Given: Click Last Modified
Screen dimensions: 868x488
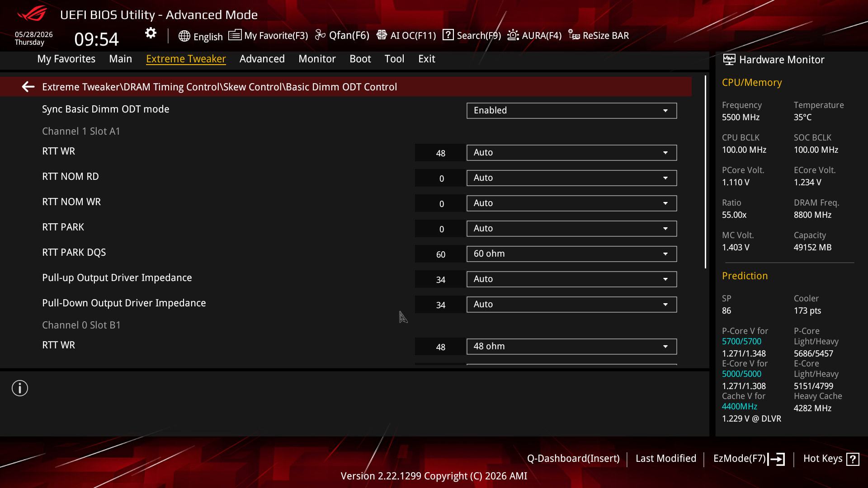Looking at the screenshot, I should (x=666, y=459).
